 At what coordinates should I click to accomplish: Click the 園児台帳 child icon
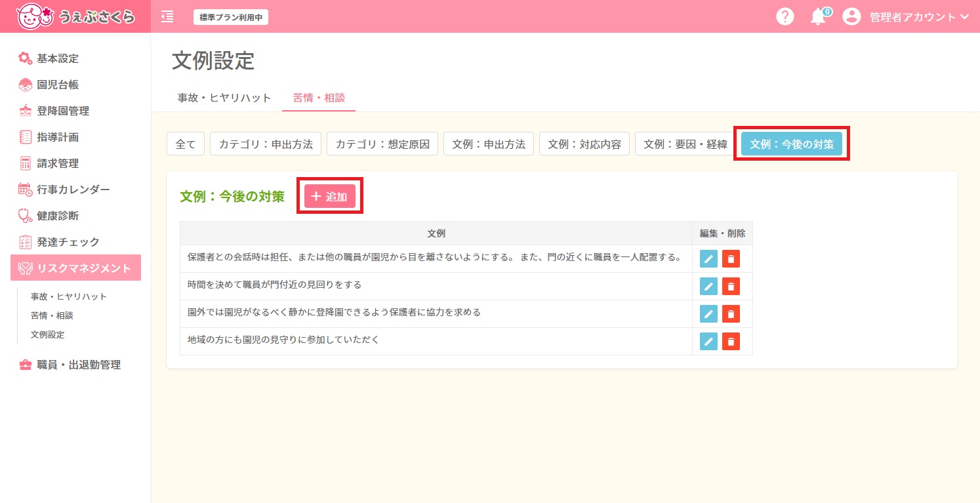pos(26,85)
